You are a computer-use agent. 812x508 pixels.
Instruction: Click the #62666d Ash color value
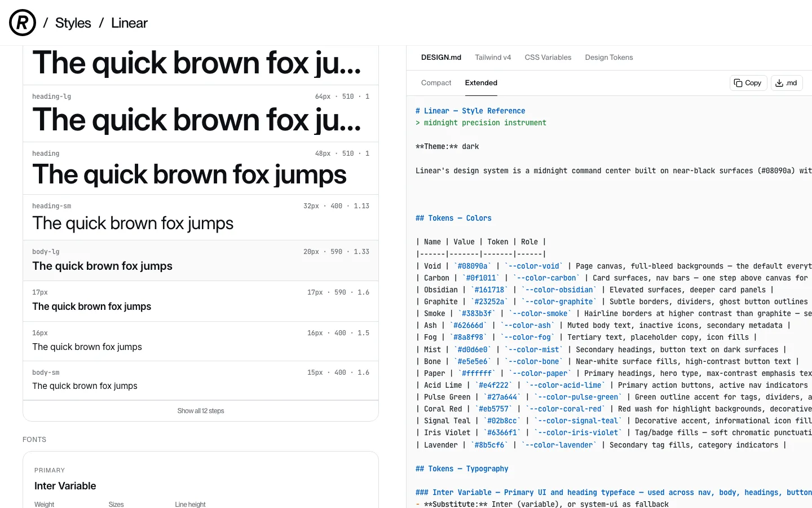(469, 326)
